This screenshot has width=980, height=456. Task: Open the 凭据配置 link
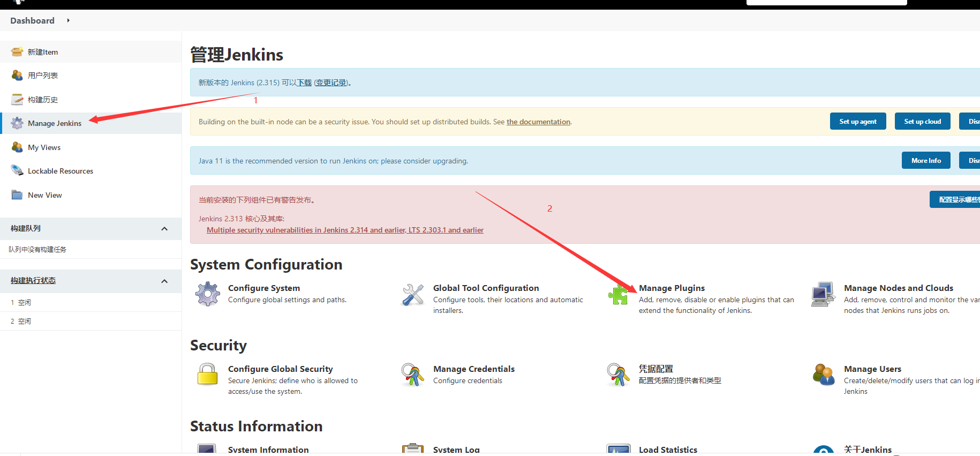656,369
